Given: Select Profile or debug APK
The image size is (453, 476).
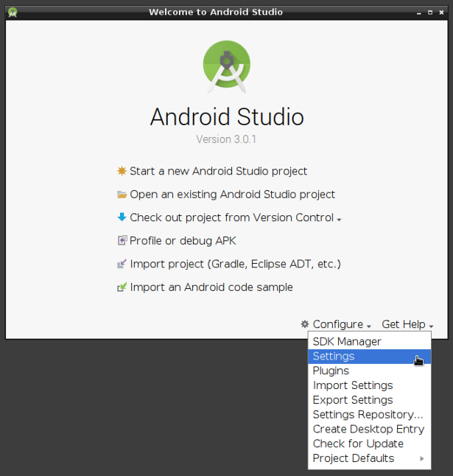Looking at the screenshot, I should [183, 241].
